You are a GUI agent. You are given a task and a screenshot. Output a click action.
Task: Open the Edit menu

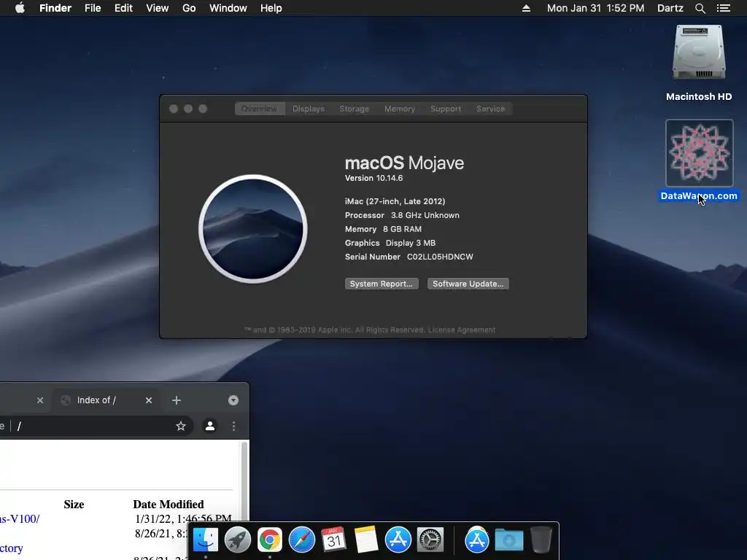click(x=123, y=8)
